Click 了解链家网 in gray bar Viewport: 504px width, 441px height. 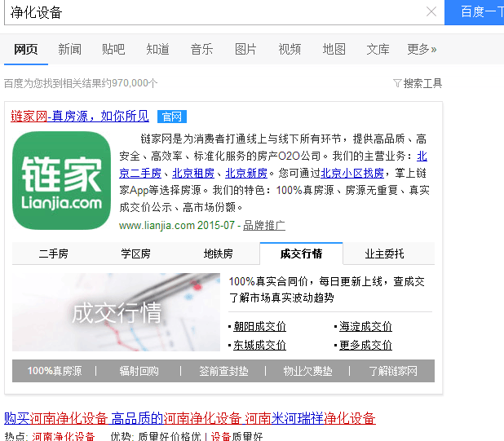click(392, 371)
